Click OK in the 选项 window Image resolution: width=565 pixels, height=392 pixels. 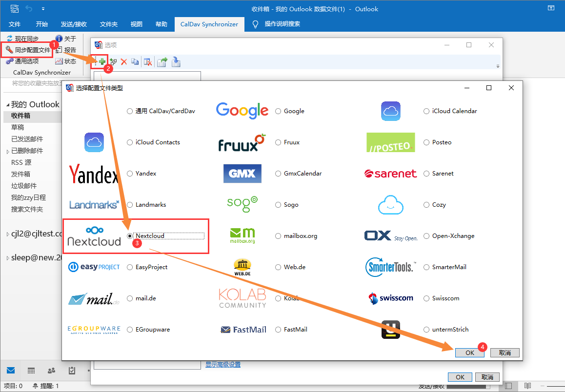[x=460, y=377]
